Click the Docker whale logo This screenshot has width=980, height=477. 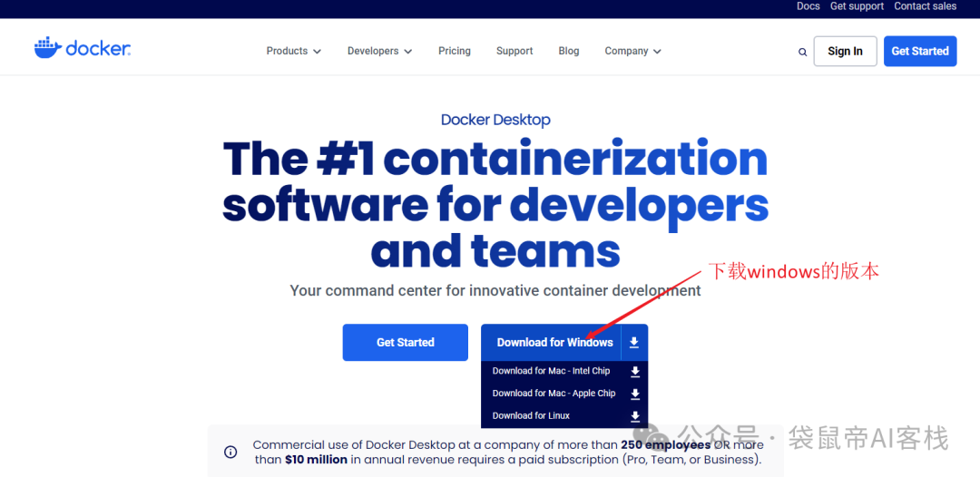click(x=83, y=48)
